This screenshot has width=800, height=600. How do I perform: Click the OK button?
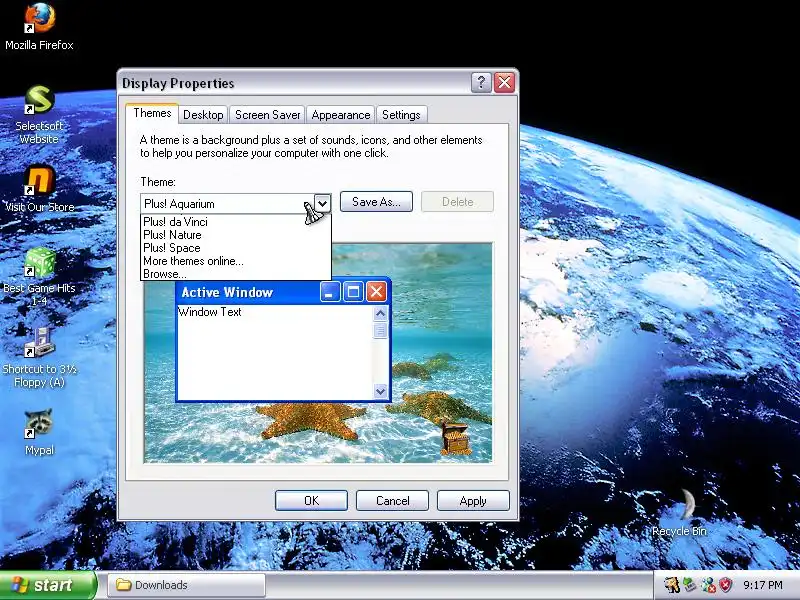[311, 501]
